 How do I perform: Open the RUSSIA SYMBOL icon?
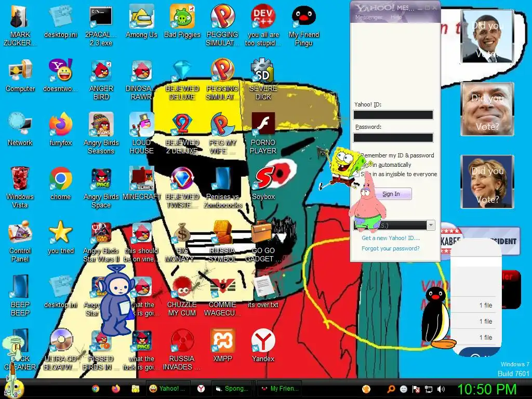pos(222,241)
